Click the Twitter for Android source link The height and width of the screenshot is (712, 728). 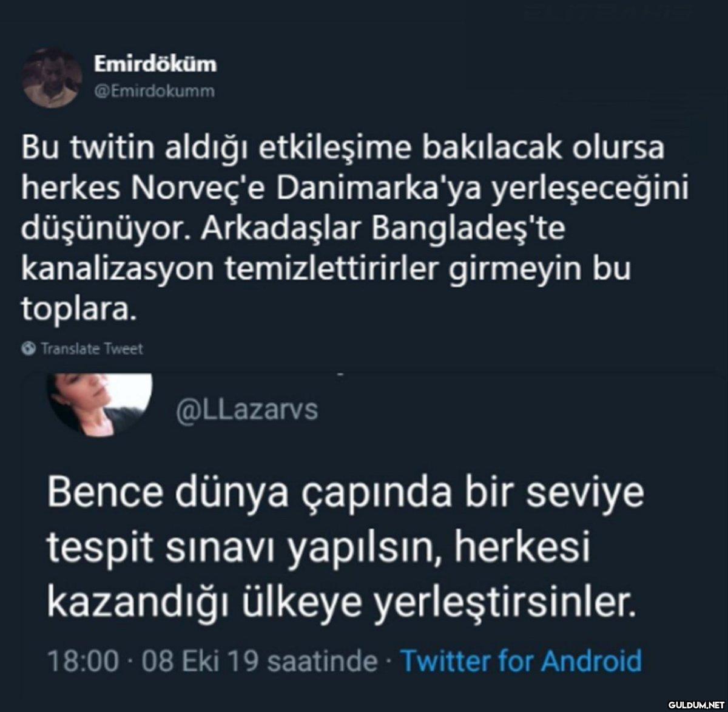[521, 660]
